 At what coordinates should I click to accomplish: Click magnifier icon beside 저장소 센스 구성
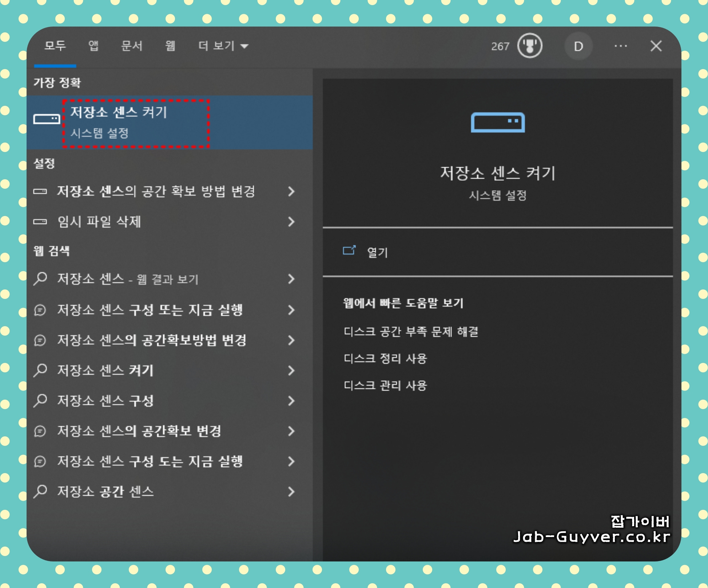pyautogui.click(x=40, y=401)
